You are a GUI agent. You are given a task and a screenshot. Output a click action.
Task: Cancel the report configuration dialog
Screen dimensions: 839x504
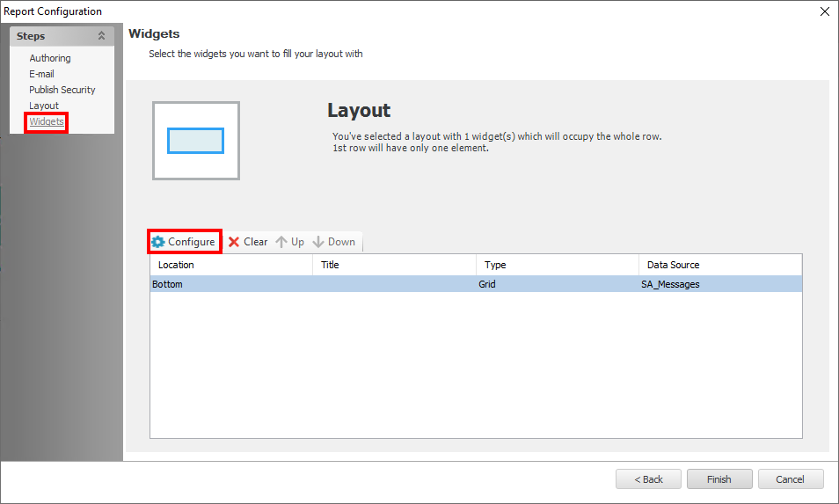point(790,479)
